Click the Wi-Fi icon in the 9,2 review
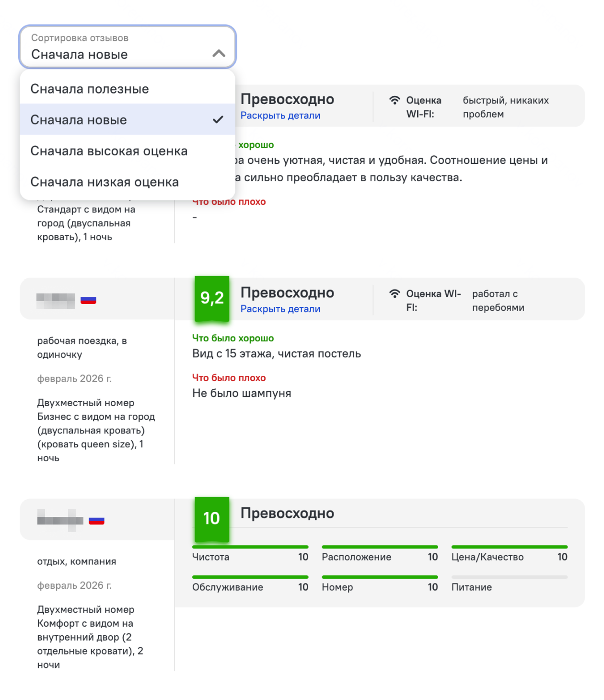This screenshot has height=700, width=604. [394, 293]
